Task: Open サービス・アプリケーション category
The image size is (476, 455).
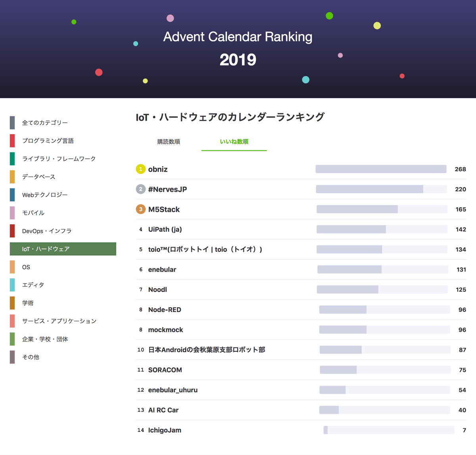Action: 59,321
